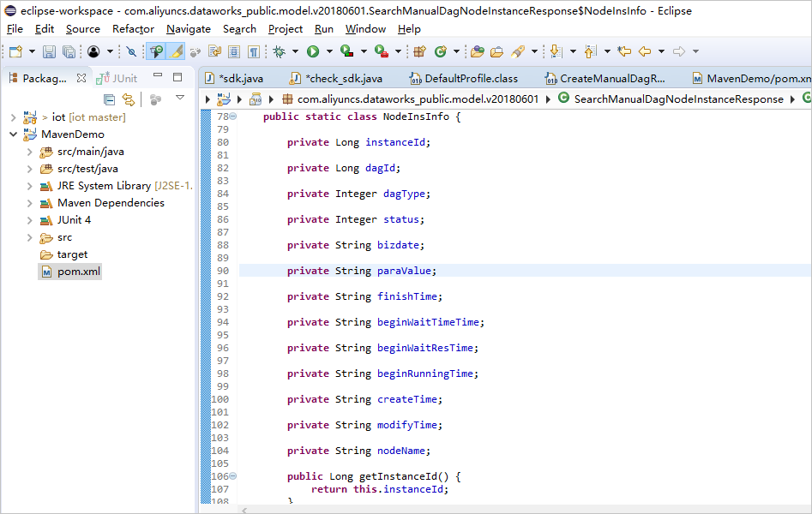Viewport: 812px width, 514px height.
Task: Click the New Java Class icon
Action: click(441, 51)
